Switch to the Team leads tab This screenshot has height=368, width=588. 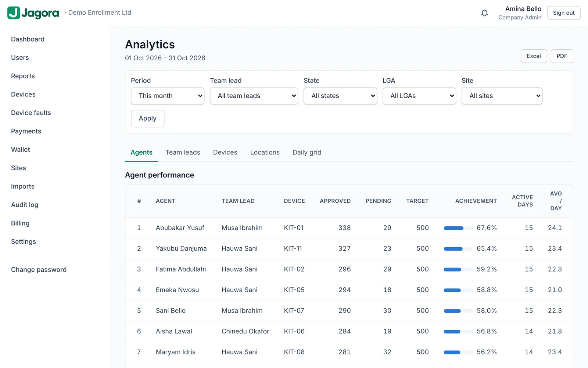(x=183, y=152)
